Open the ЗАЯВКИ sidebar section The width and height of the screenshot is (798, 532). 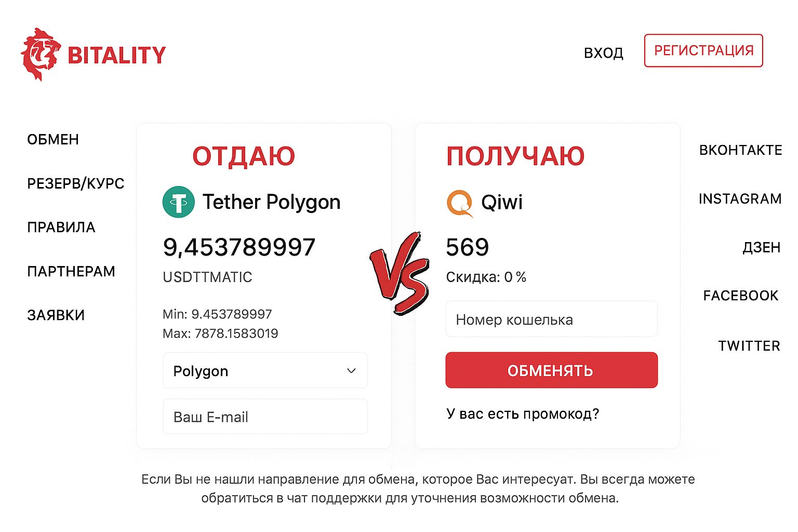coord(56,315)
